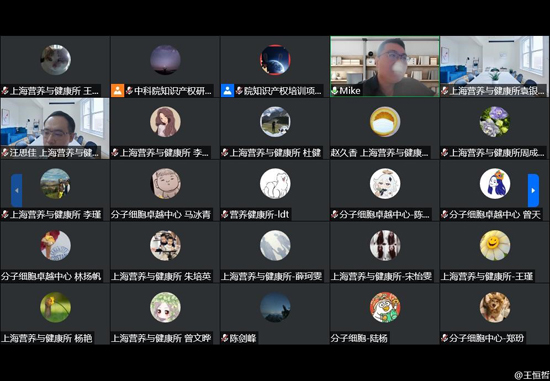Select the 汪思佳 video tile
This screenshot has width=550, height=381.
(55, 128)
